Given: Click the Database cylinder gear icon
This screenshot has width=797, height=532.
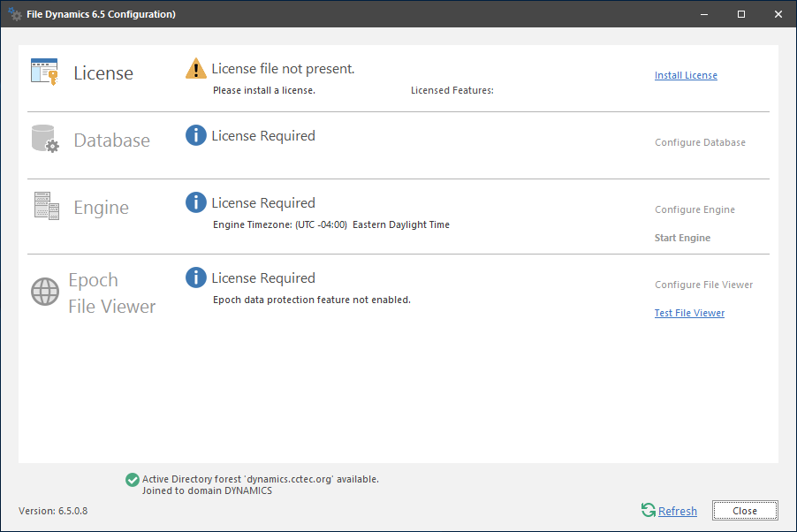Looking at the screenshot, I should point(44,139).
